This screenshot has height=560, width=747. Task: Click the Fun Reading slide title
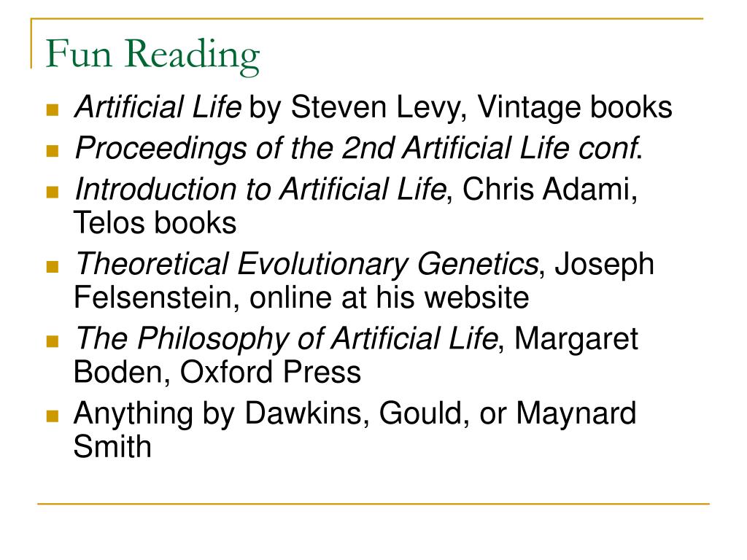click(x=152, y=55)
